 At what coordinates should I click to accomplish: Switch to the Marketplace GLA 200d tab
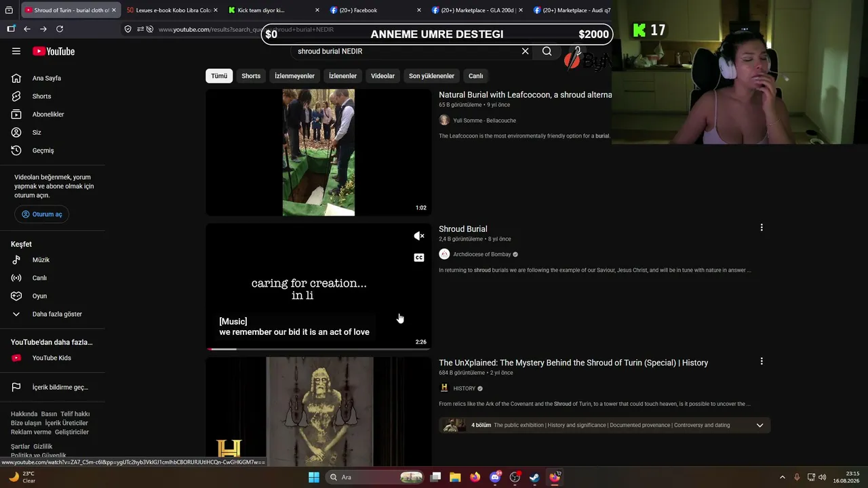tap(473, 10)
